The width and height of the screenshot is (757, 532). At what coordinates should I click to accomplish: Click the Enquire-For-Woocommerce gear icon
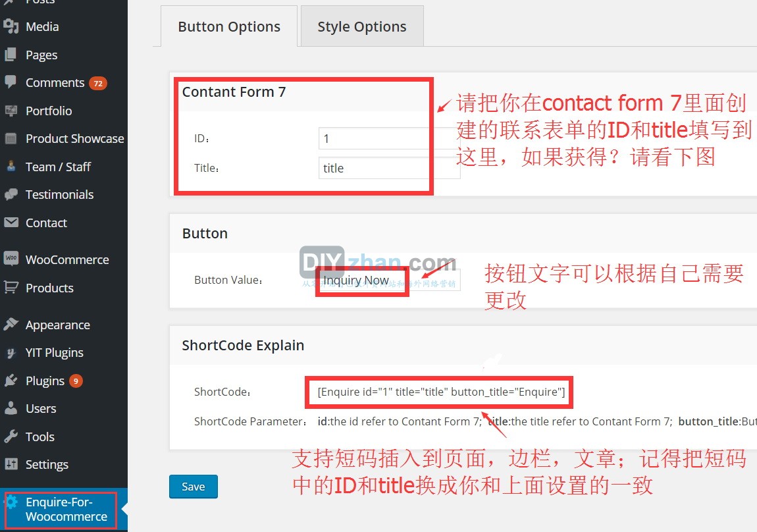[x=12, y=502]
